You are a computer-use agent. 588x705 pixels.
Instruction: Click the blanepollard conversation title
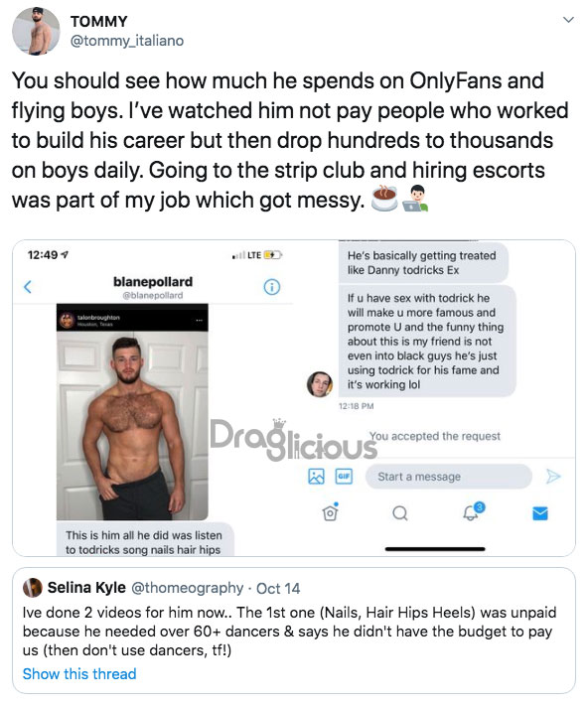(x=153, y=282)
